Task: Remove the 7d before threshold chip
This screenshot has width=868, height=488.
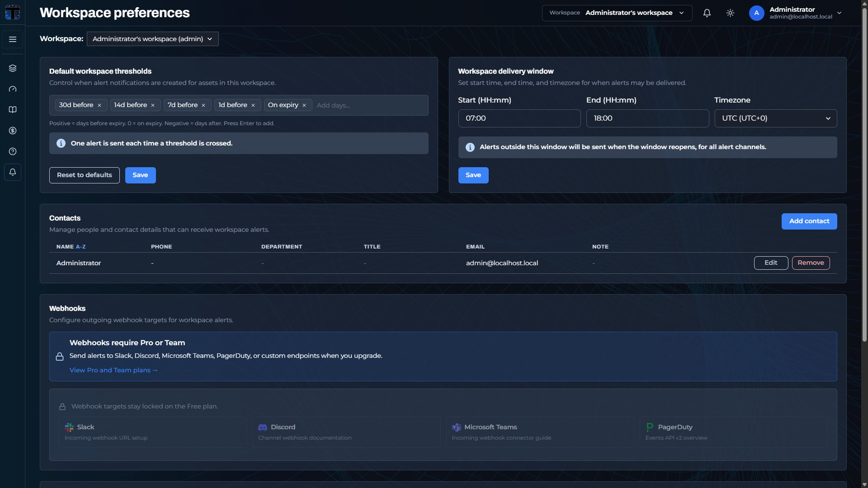Action: (203, 105)
